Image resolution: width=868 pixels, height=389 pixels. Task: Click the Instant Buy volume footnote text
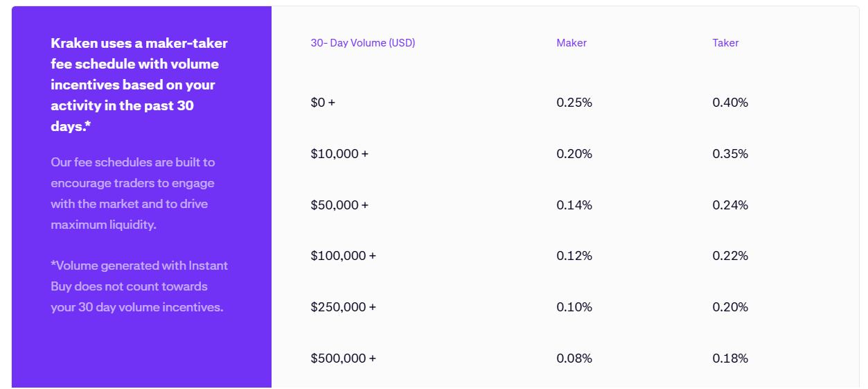tap(139, 286)
